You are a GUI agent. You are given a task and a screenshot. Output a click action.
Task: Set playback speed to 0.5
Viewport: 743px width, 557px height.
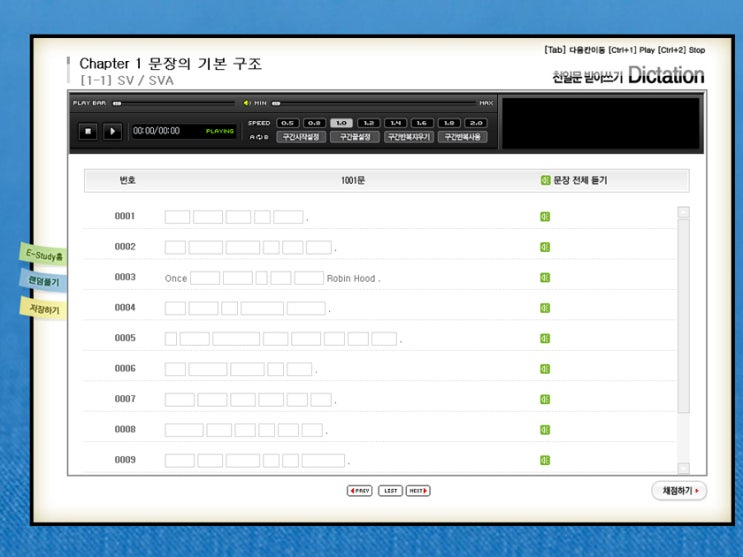point(287,123)
